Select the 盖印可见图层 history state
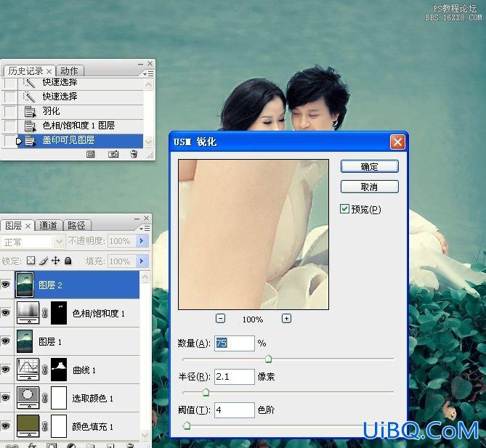The image size is (486, 448). [x=81, y=140]
